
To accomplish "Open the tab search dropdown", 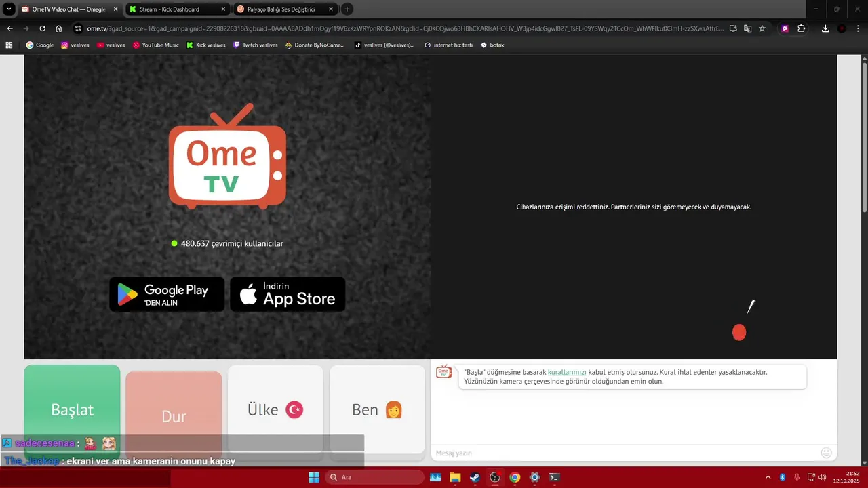I will click(9, 9).
